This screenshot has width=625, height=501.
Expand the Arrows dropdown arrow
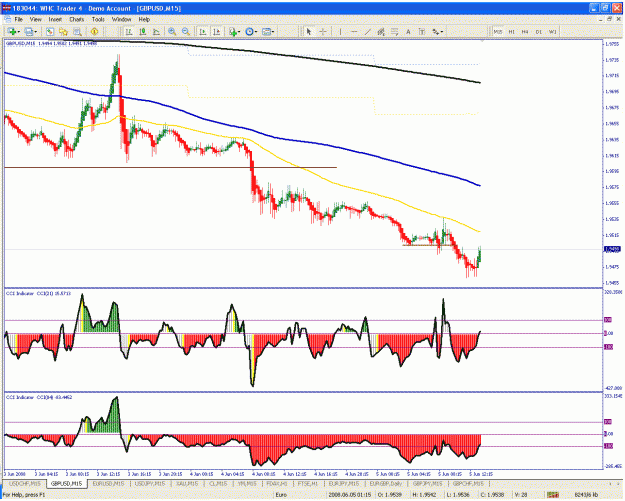click(442, 32)
